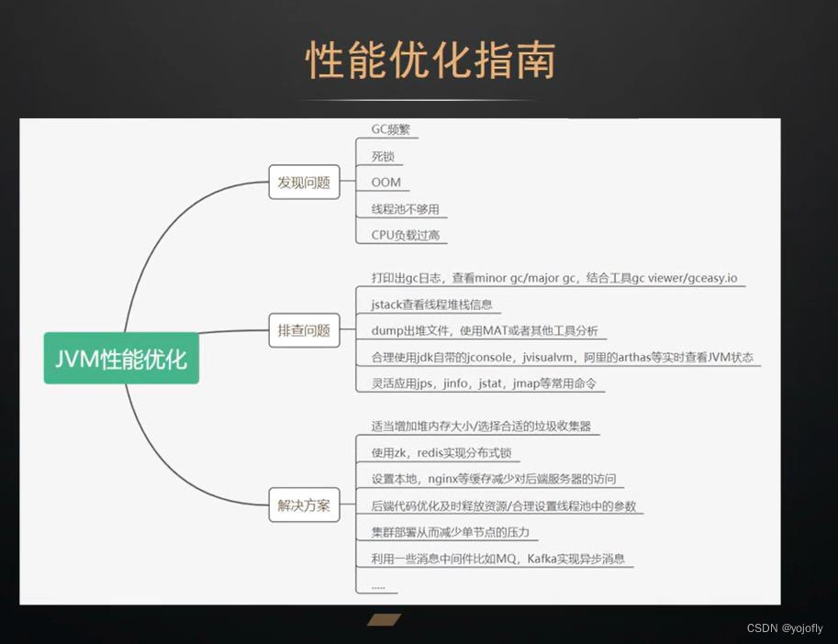Image resolution: width=838 pixels, height=644 pixels.
Task: Select the jconsole jvisualvm arthas entry
Action: pos(560,358)
